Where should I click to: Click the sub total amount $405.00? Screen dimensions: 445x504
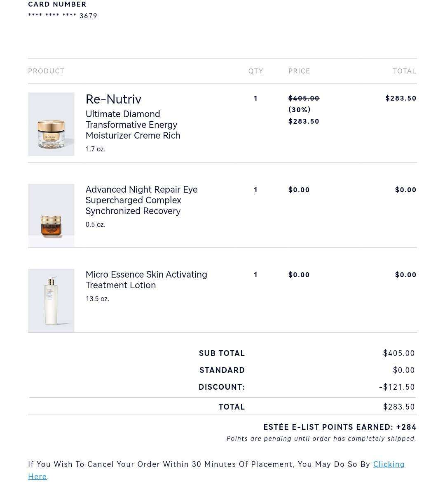pos(399,353)
